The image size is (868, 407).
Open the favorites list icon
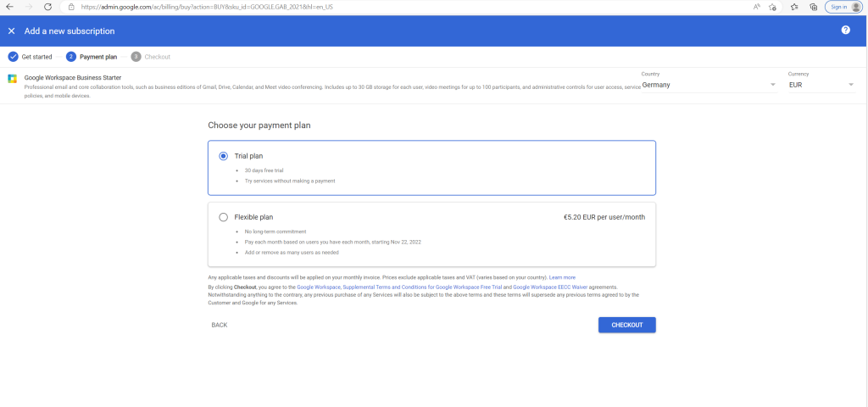(x=794, y=7)
